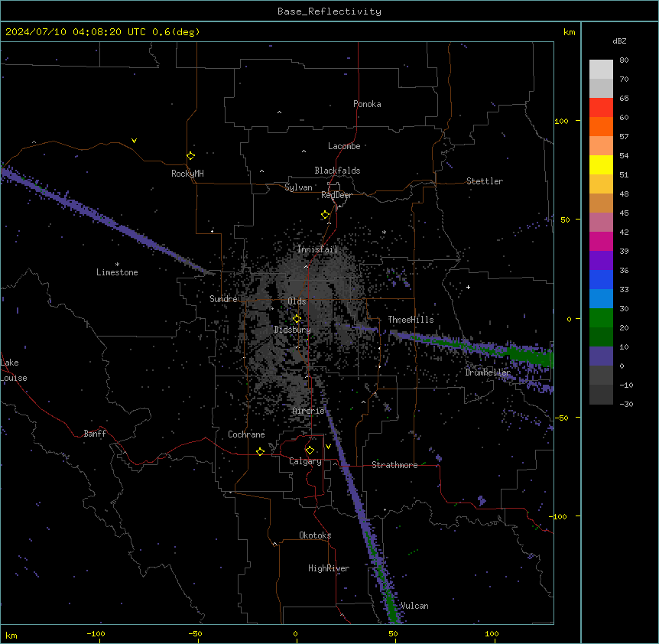659x644 pixels.
Task: Click the yellow marker below Cochrane
Action: pyautogui.click(x=260, y=451)
